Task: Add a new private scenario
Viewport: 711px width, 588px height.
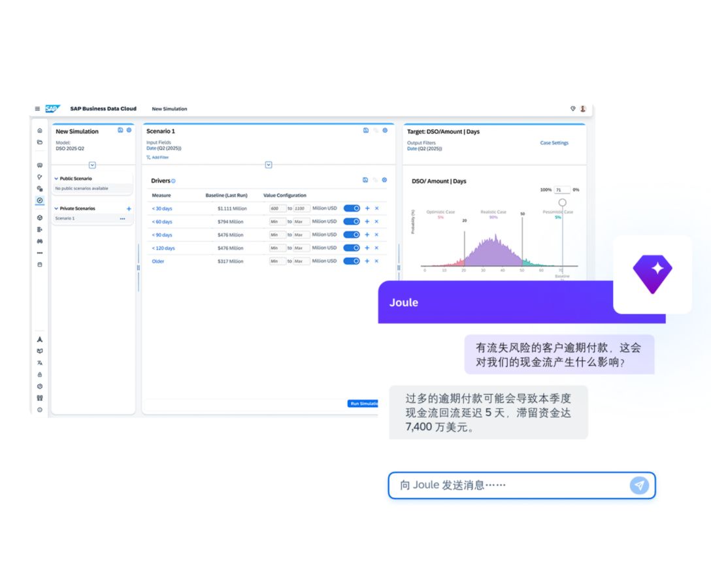Action: click(129, 208)
